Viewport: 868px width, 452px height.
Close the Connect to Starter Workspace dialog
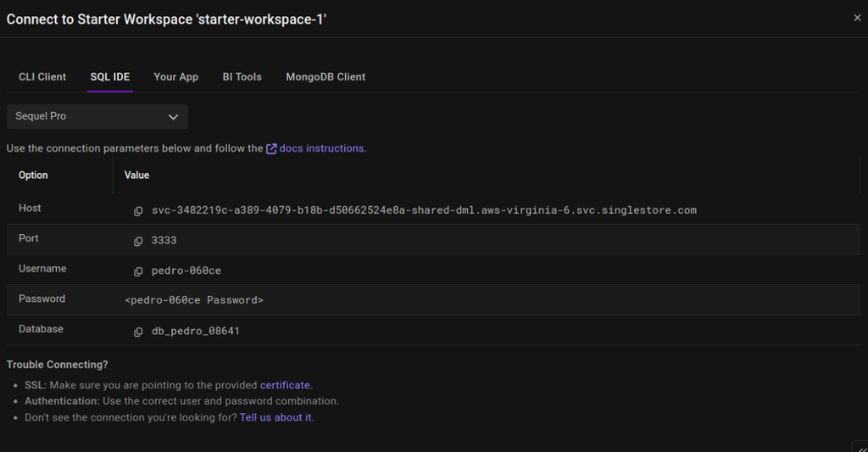coord(857,18)
